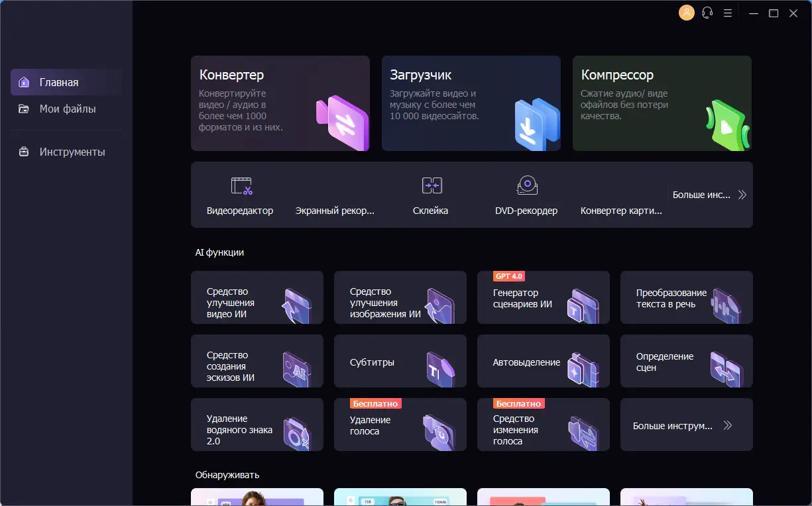Expand Больше инструм... AI tools
The height and width of the screenshot is (506, 812).
[687, 425]
